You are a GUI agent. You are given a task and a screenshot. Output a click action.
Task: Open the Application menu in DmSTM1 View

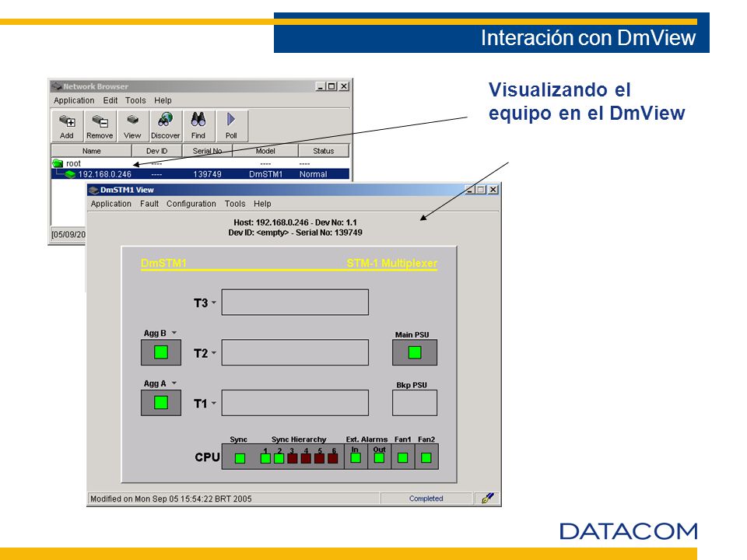pos(111,204)
